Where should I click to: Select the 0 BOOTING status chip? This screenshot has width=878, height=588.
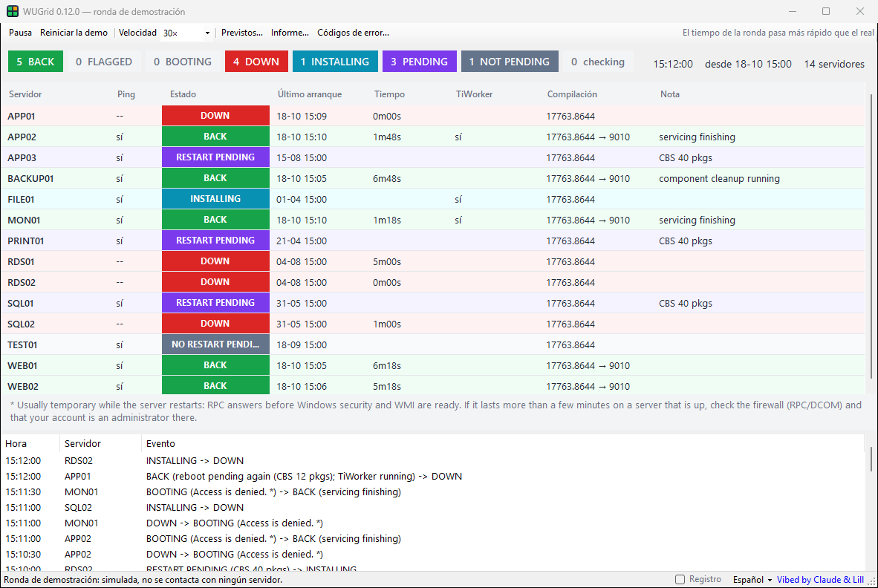click(183, 62)
